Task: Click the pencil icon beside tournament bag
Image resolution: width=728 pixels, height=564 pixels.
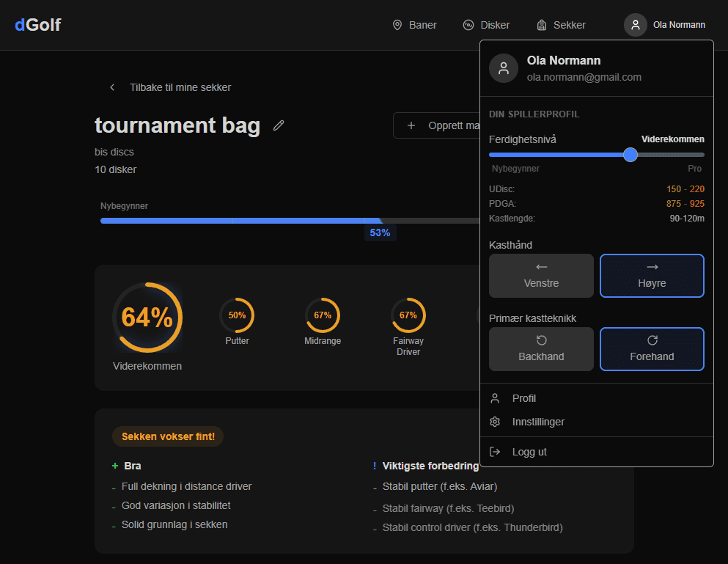Action: pyautogui.click(x=279, y=125)
